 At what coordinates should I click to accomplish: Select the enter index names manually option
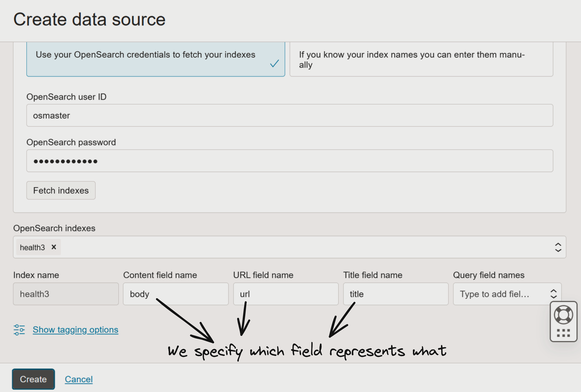[x=421, y=59]
